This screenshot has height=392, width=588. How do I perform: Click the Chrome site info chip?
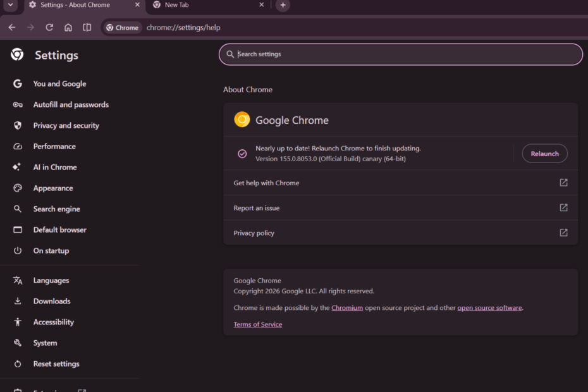[123, 28]
